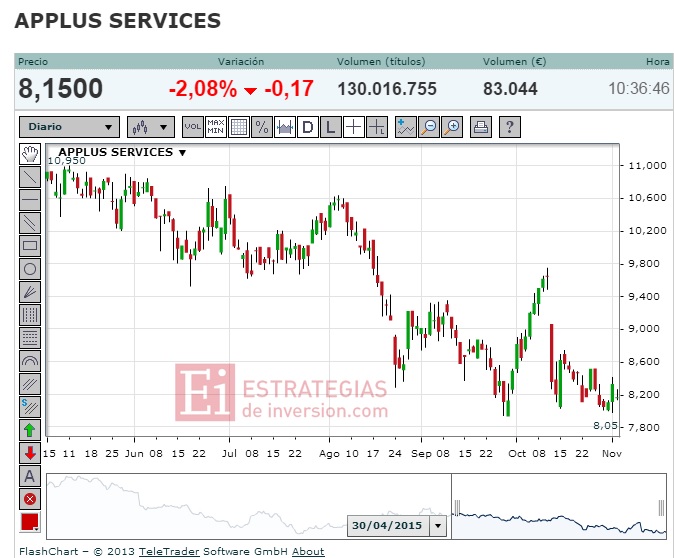Click the red delete drawings button

(30, 499)
